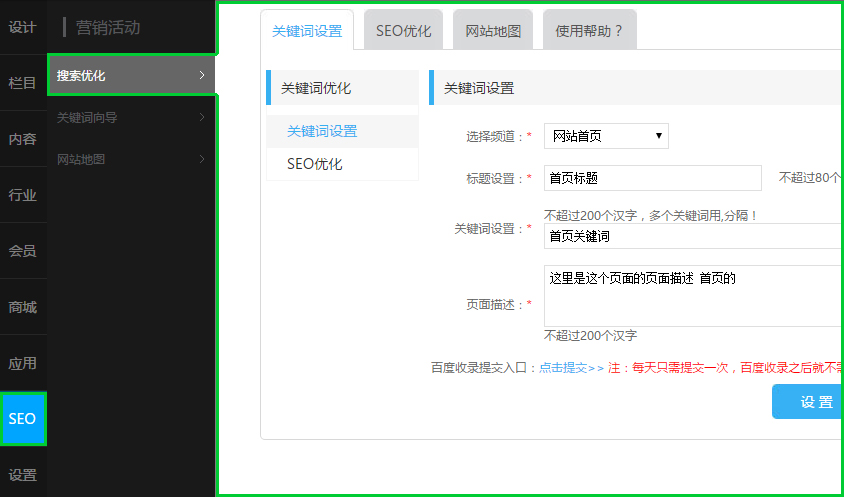Click the 点击提交>> Baidu submission link
Image resolution: width=844 pixels, height=497 pixels.
click(571, 367)
